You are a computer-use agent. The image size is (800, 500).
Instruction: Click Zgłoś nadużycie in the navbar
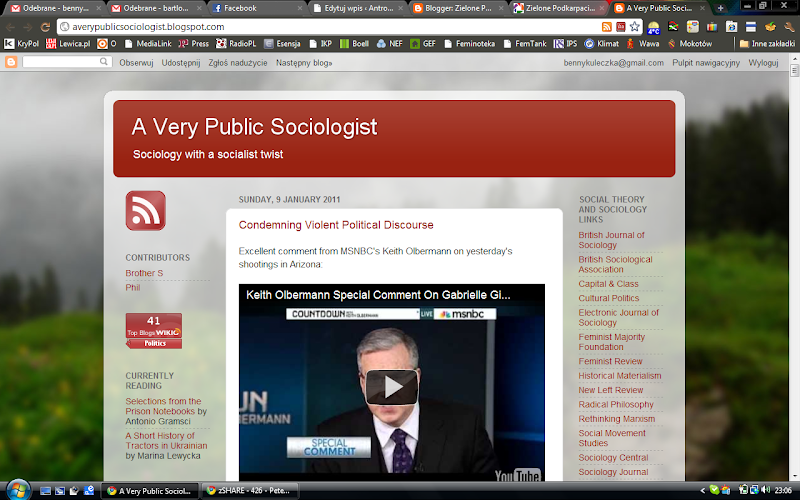[238, 63]
